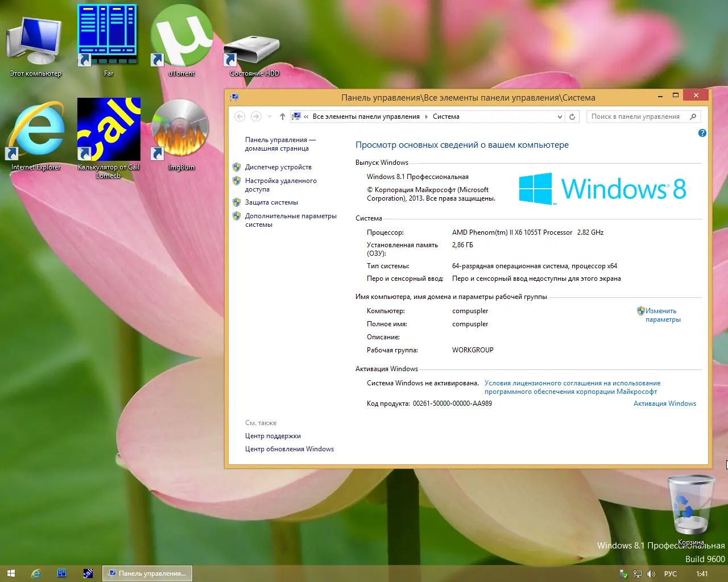Open the 'Этот компьютер' desktop icon
Viewport: 728px width, 582px height.
click(34, 47)
